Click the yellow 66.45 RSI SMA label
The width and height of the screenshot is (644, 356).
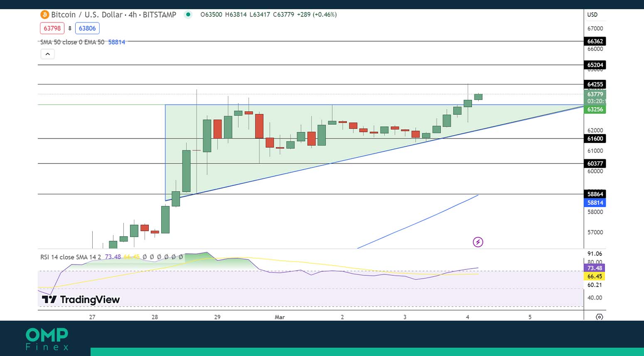click(595, 277)
